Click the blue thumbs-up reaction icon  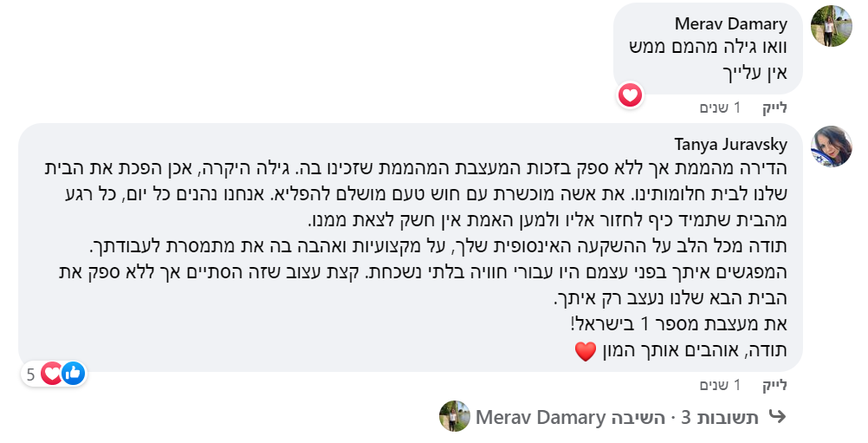click(x=73, y=374)
